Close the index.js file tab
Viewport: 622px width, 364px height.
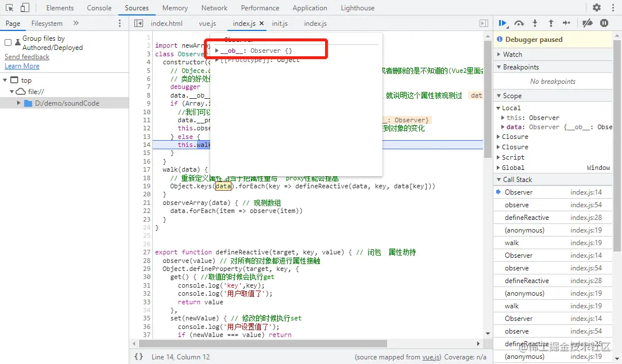tap(261, 24)
